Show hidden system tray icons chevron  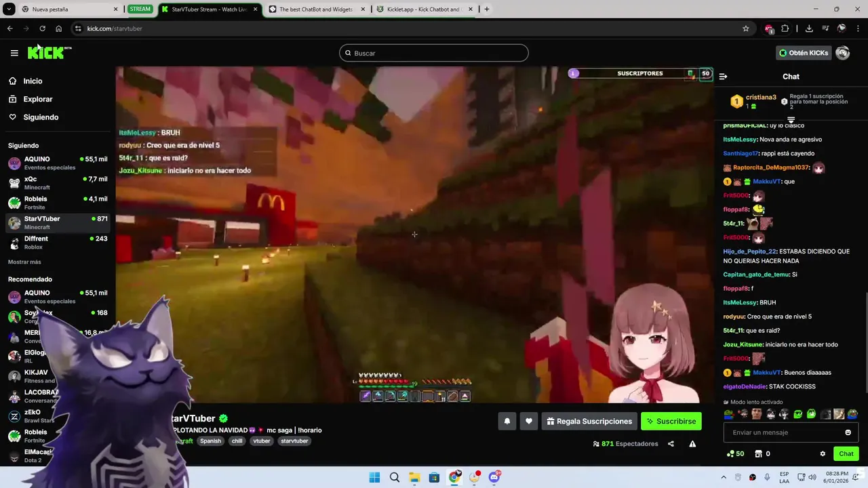pyautogui.click(x=723, y=477)
